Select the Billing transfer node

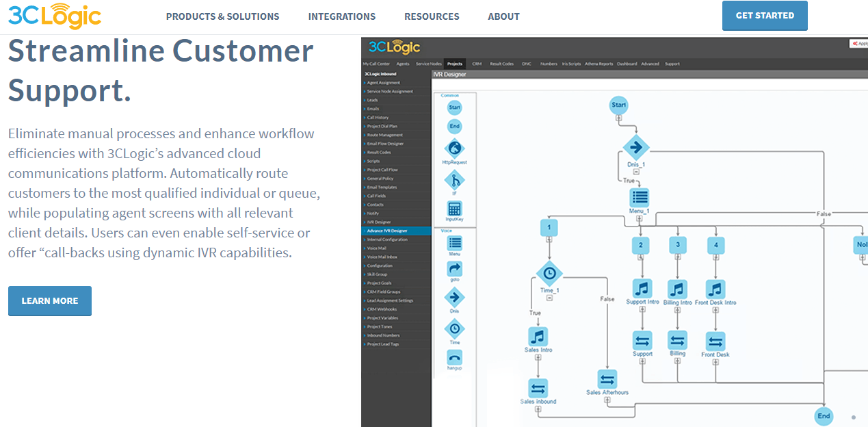coord(677,340)
